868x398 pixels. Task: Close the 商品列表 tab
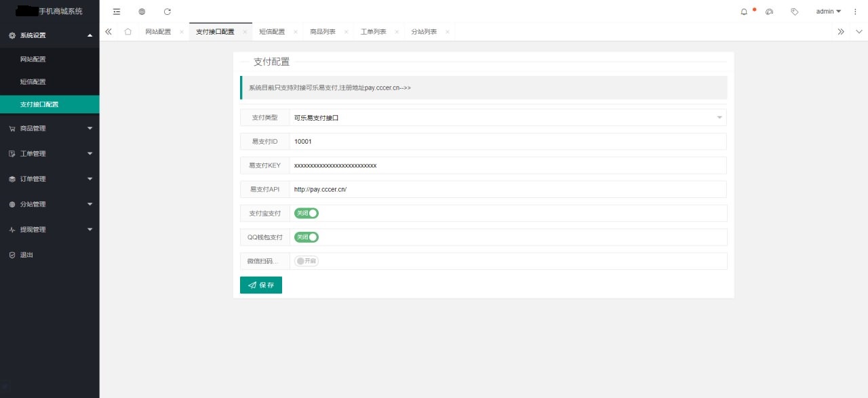tap(346, 32)
